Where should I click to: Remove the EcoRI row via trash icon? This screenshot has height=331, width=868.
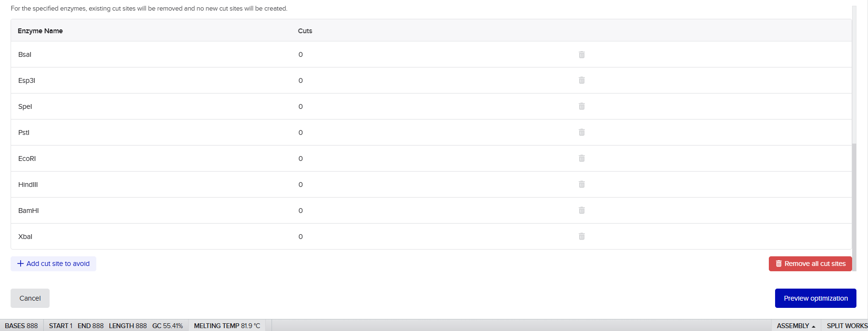point(582,159)
